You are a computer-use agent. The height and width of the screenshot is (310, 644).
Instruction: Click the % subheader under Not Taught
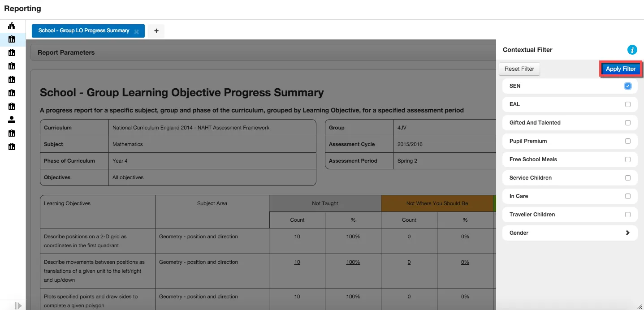point(353,220)
